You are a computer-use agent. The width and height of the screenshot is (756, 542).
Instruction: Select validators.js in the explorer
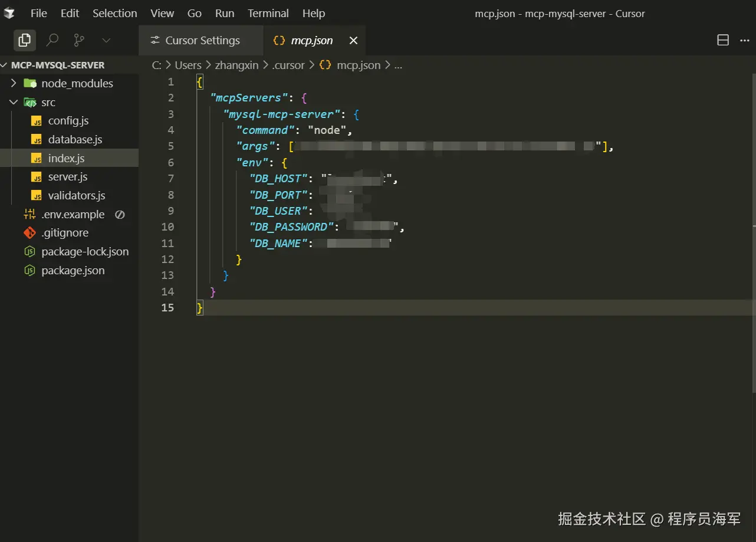[77, 196]
